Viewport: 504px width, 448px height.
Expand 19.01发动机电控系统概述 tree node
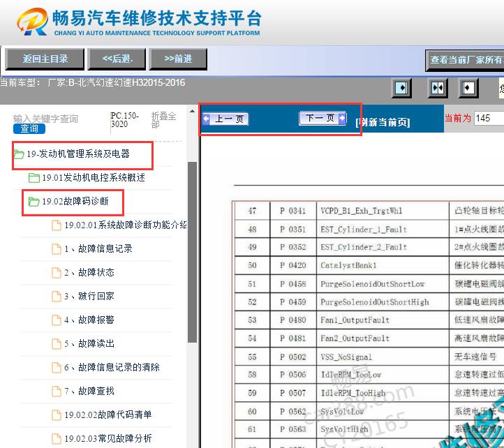click(94, 177)
